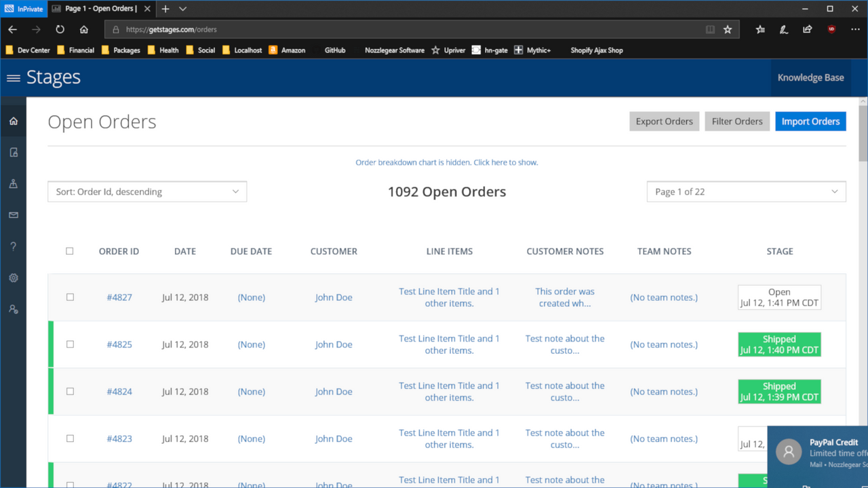Click the Import Orders button
The image size is (868, 488).
(x=810, y=121)
